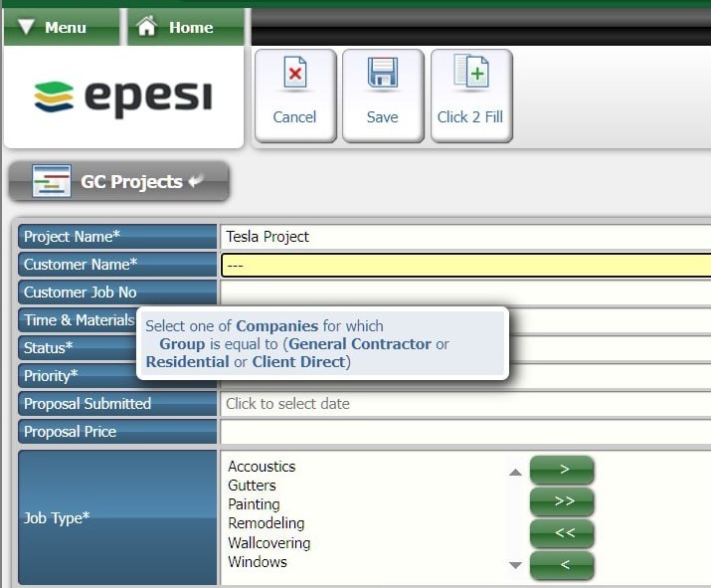Click the GC Projects back arrow
This screenshot has height=588, width=711.
click(196, 181)
